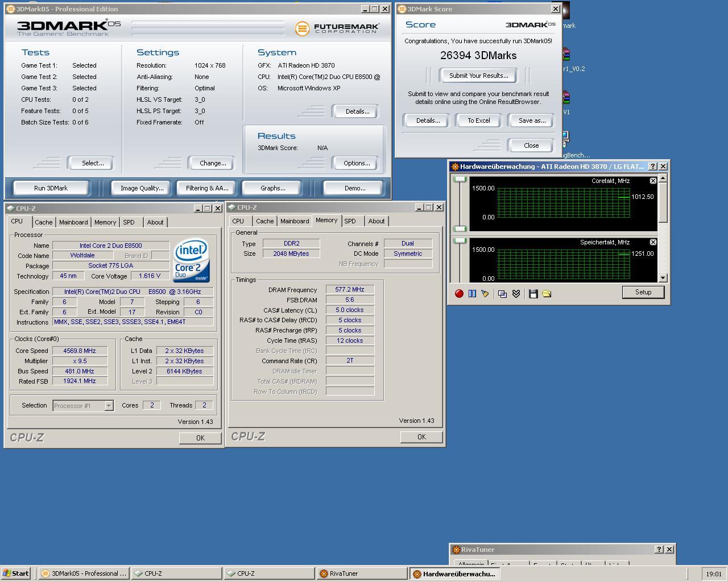Save the monitoring log via floppy icon
Screen dimensions: 728x582
pos(533,293)
